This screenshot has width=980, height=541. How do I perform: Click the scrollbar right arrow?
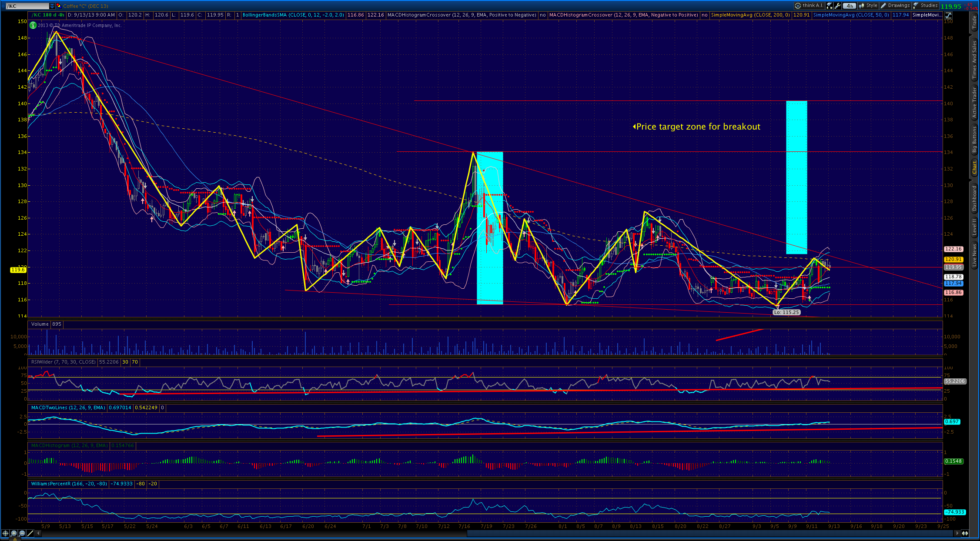pos(957,533)
